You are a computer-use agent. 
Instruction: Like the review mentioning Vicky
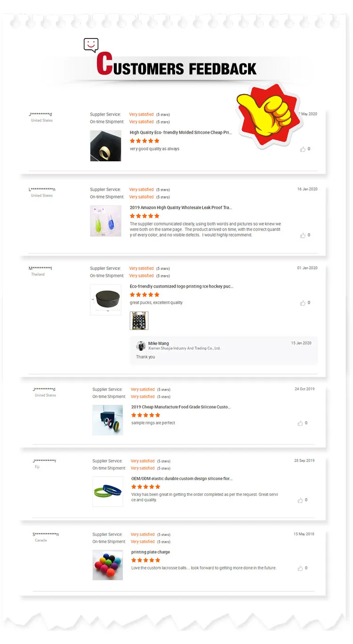[x=300, y=501]
